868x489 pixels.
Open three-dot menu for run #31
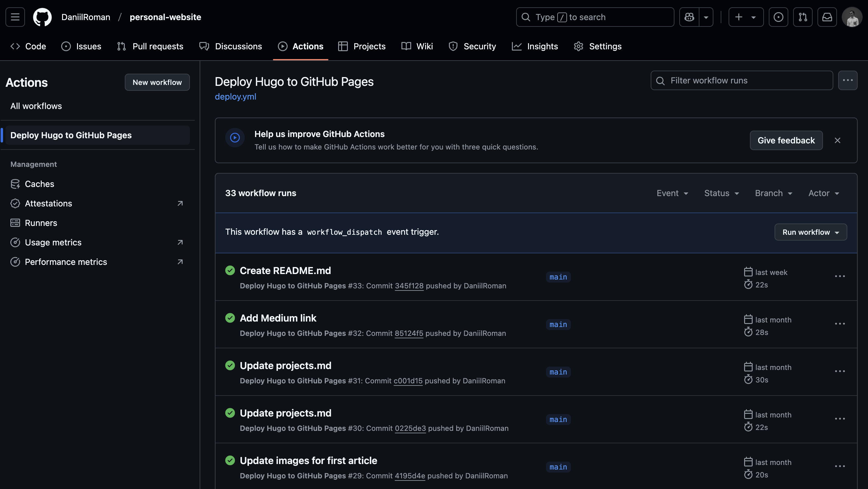[840, 371]
